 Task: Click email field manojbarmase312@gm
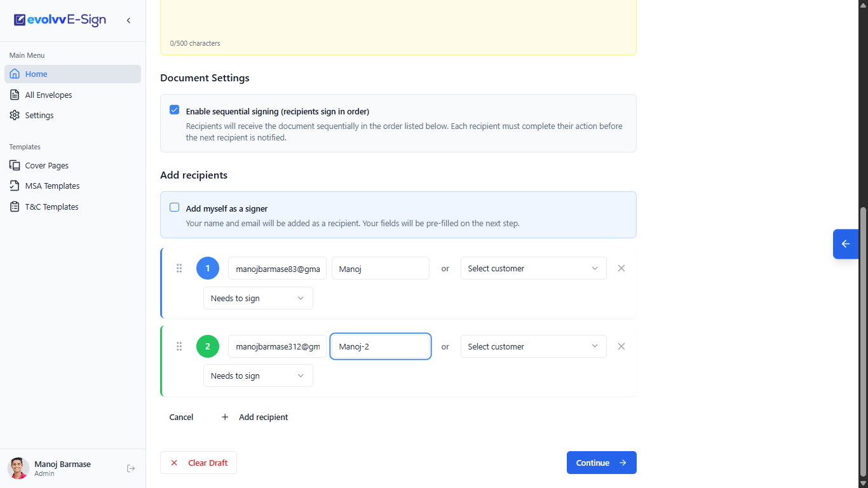[278, 346]
